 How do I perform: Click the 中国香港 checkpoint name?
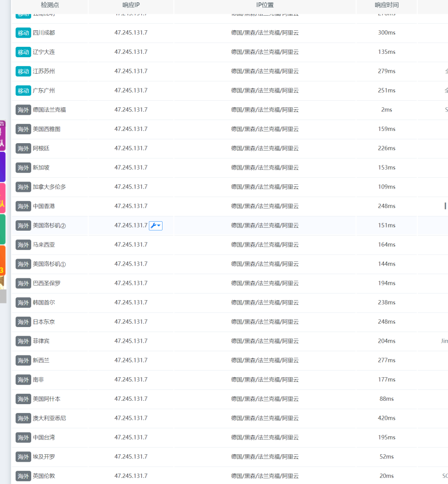pos(43,206)
